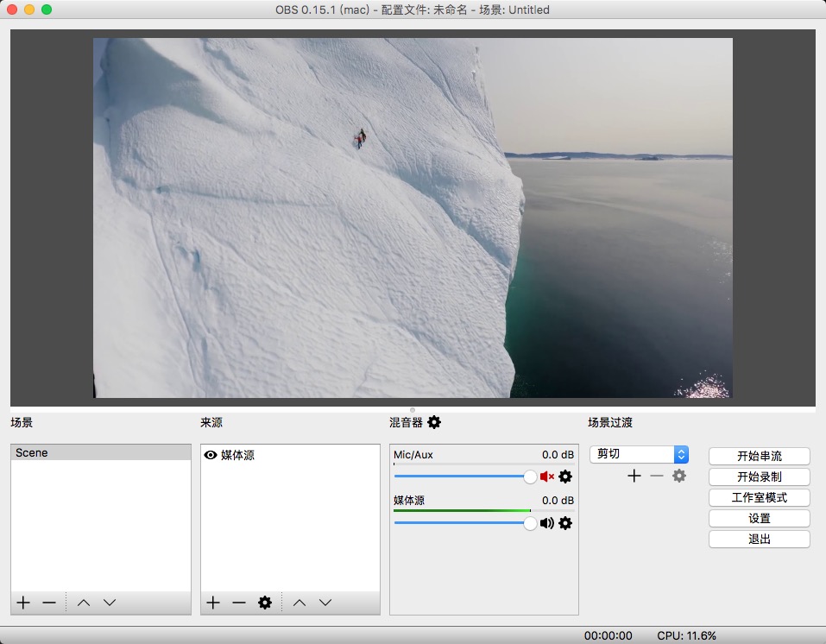Image resolution: width=826 pixels, height=644 pixels.
Task: Move scene up with up arrow
Action: (x=83, y=603)
